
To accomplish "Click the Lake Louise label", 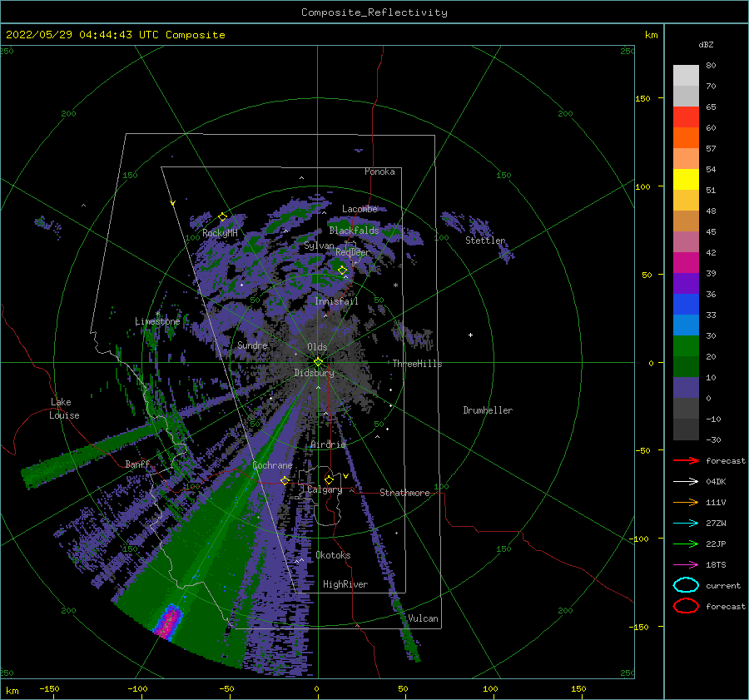I will tap(64, 409).
